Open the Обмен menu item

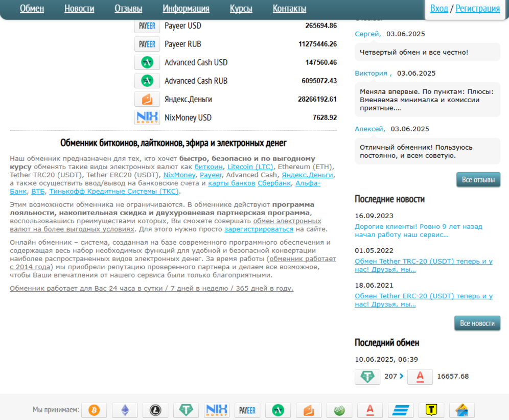click(32, 9)
